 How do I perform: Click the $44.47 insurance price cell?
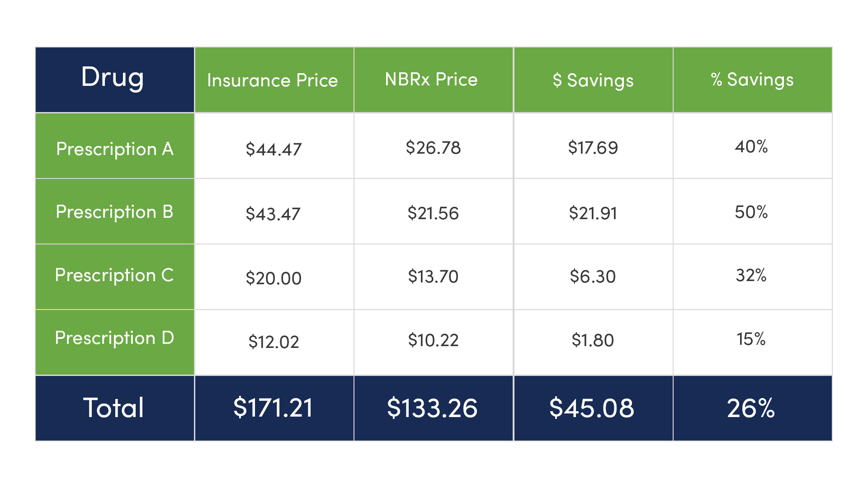(x=274, y=149)
